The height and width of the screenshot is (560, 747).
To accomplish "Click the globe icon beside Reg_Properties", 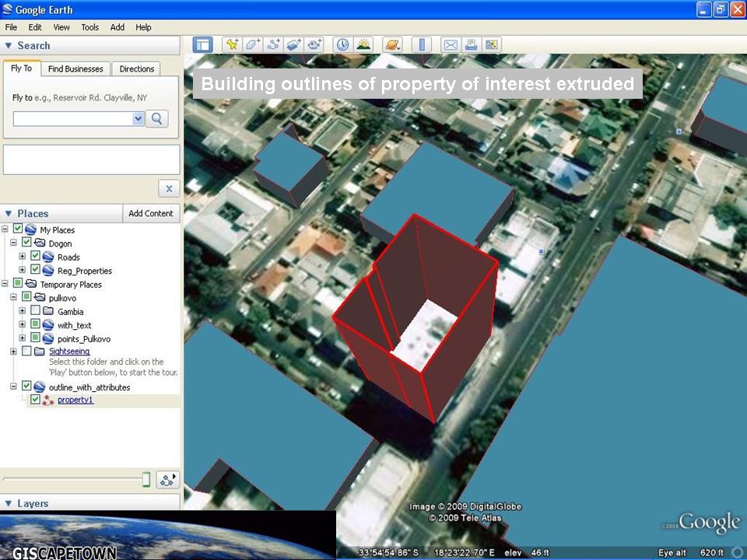I will tap(48, 271).
